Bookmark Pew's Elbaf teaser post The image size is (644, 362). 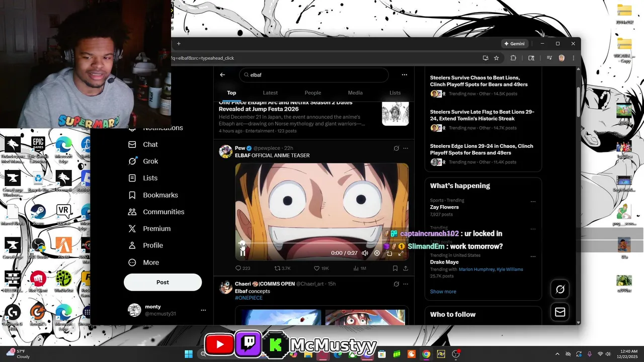[395, 268]
